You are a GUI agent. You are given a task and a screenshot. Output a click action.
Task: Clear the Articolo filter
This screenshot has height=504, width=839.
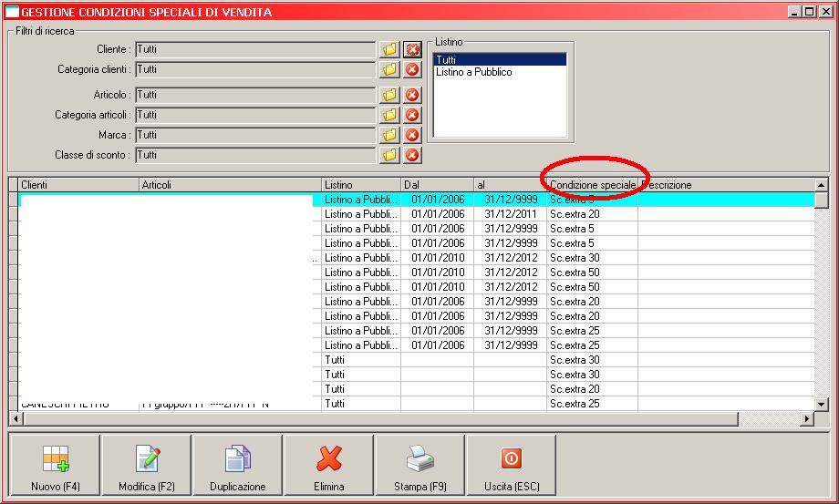tap(412, 95)
